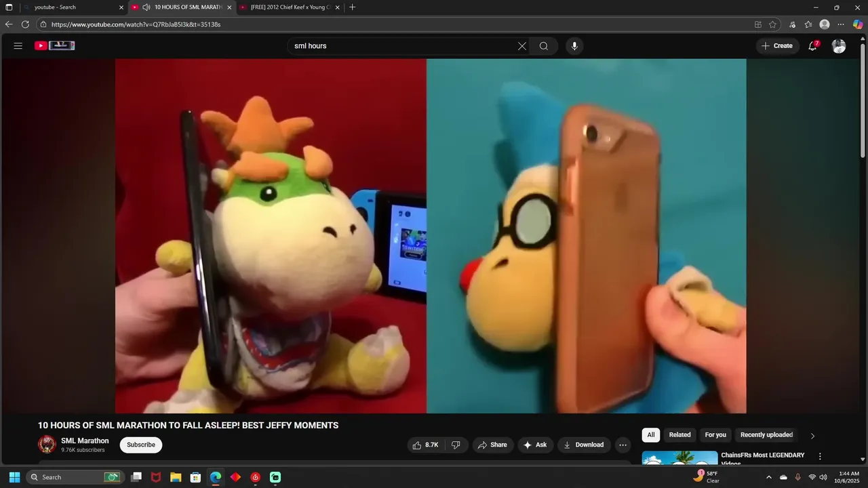Open the YouTube guide hamburger menu
The width and height of the screenshot is (868, 488).
pos(18,46)
